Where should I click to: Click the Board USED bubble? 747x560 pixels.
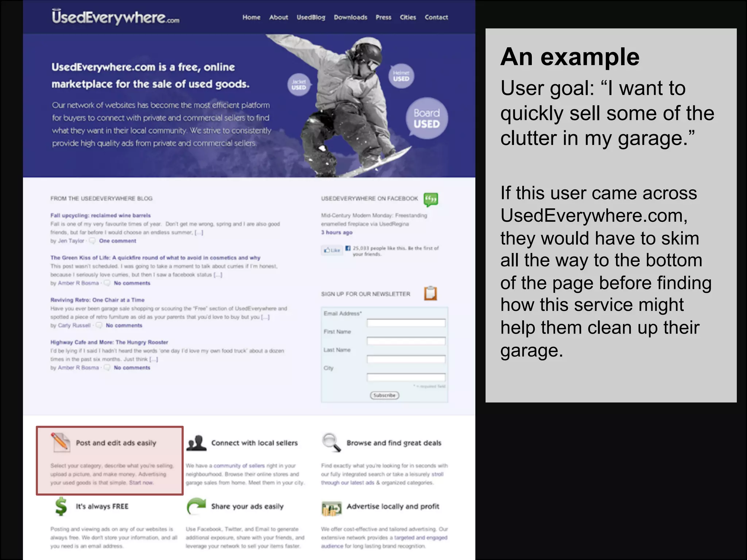point(426,118)
